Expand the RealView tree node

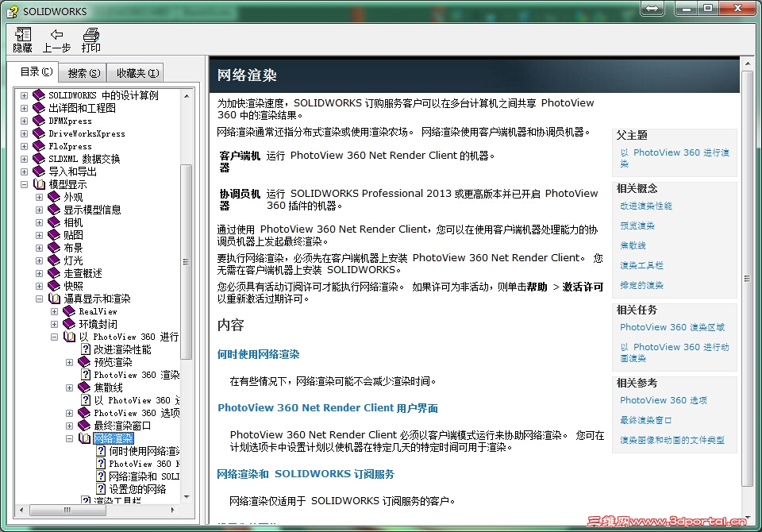coord(54,311)
